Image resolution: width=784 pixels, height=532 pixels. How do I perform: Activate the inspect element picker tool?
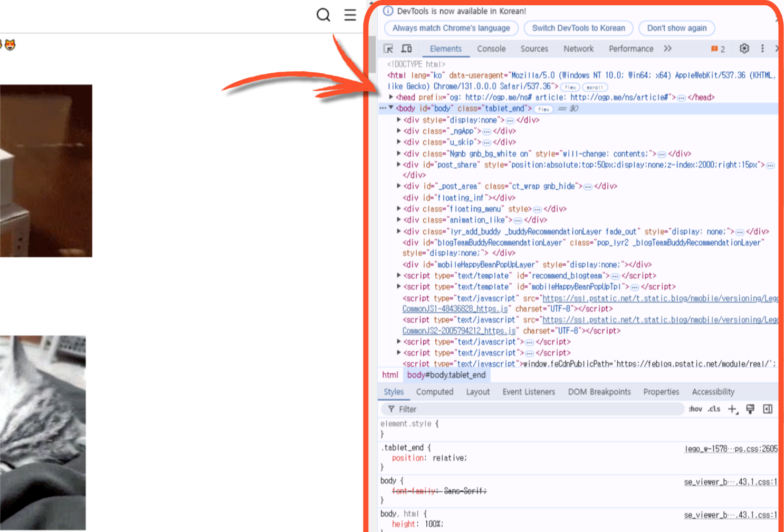(388, 49)
